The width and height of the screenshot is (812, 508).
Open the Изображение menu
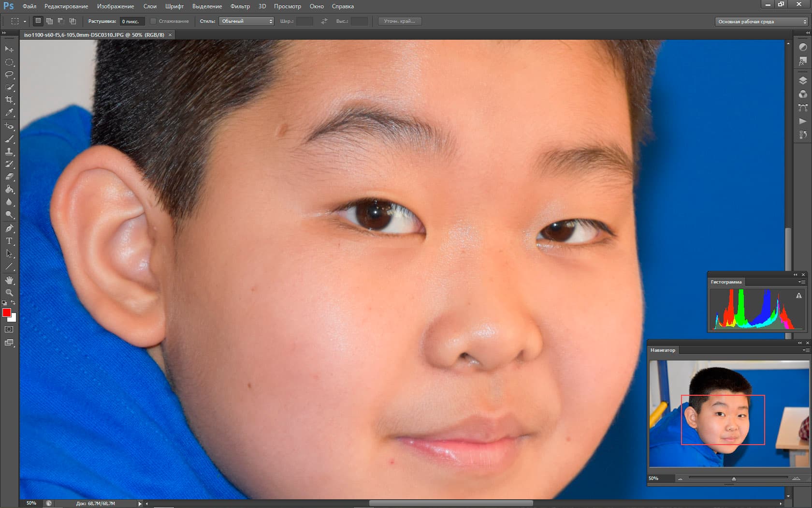tap(116, 6)
